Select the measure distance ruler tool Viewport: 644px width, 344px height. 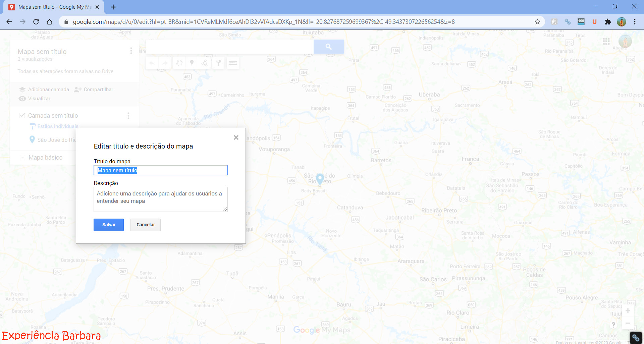click(x=233, y=63)
